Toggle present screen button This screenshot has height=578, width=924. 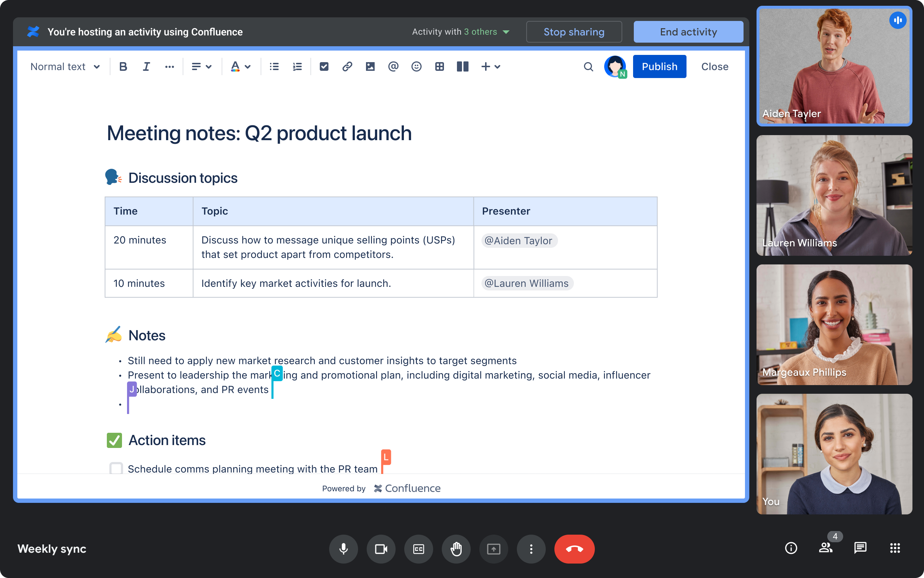(x=494, y=549)
